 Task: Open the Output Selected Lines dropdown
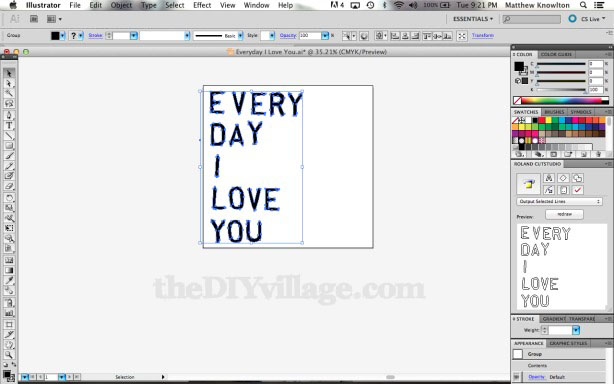559,201
